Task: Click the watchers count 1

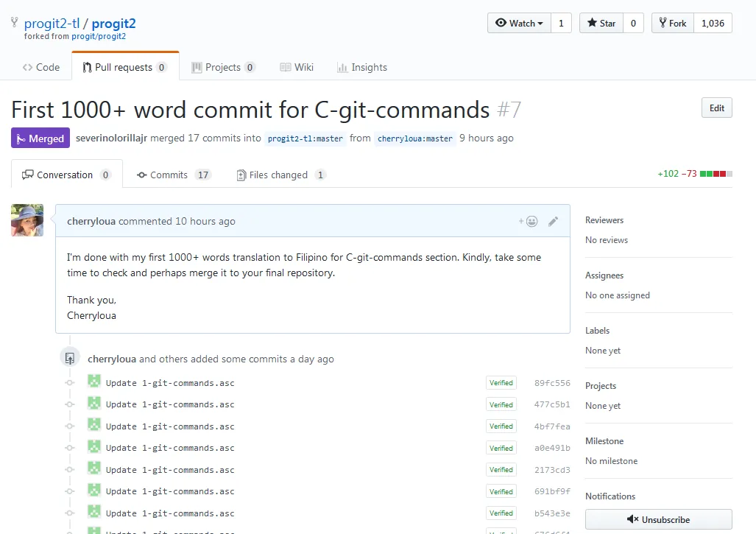Action: pyautogui.click(x=561, y=23)
